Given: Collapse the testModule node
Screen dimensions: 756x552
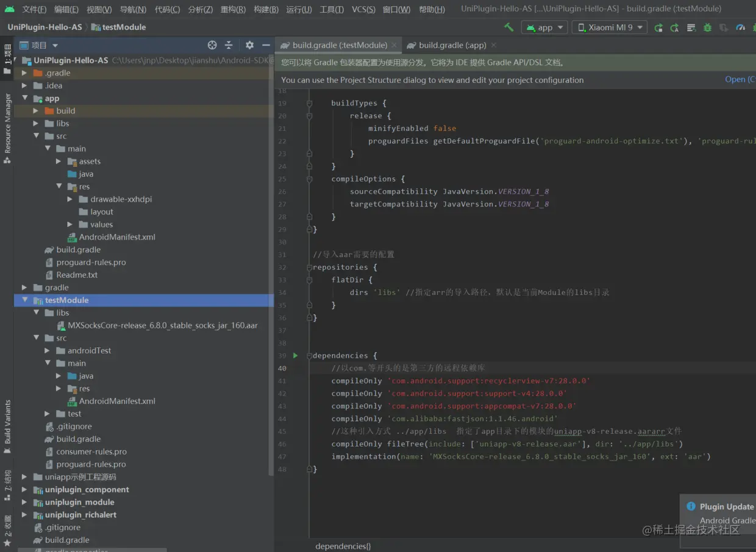Looking at the screenshot, I should tap(24, 300).
